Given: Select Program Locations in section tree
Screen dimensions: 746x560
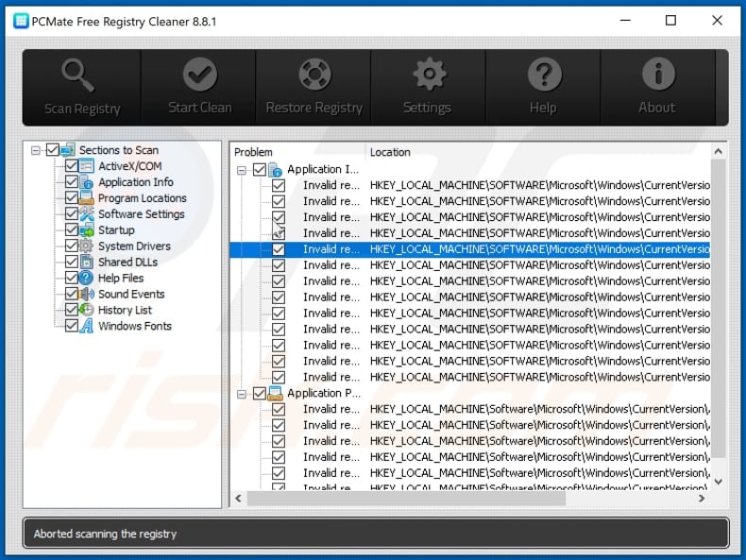Looking at the screenshot, I should click(143, 198).
